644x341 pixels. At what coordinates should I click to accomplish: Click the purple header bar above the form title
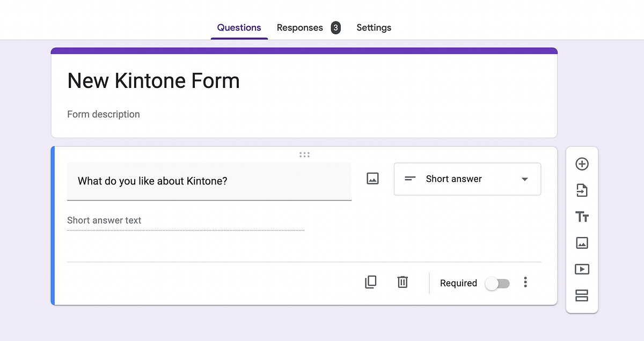pos(304,50)
